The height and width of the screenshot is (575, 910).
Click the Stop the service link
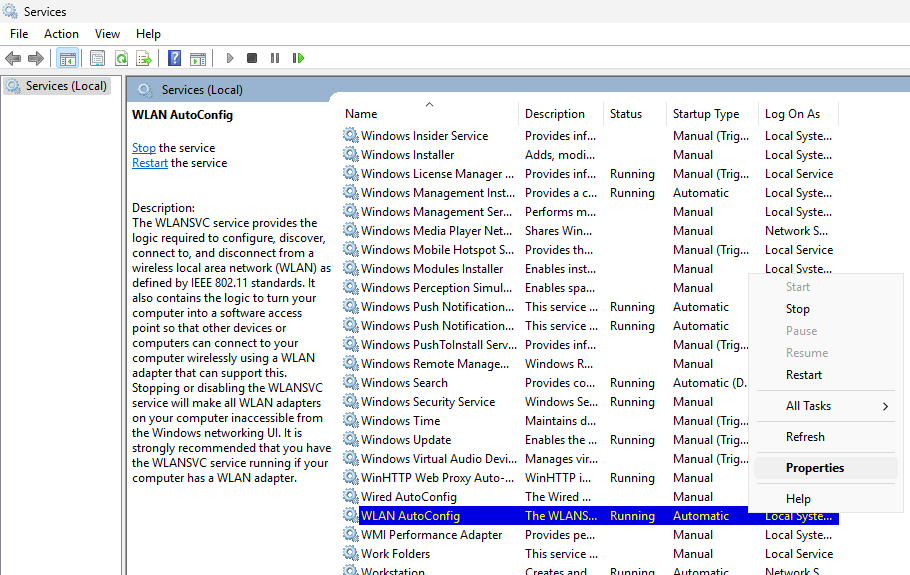click(x=143, y=148)
